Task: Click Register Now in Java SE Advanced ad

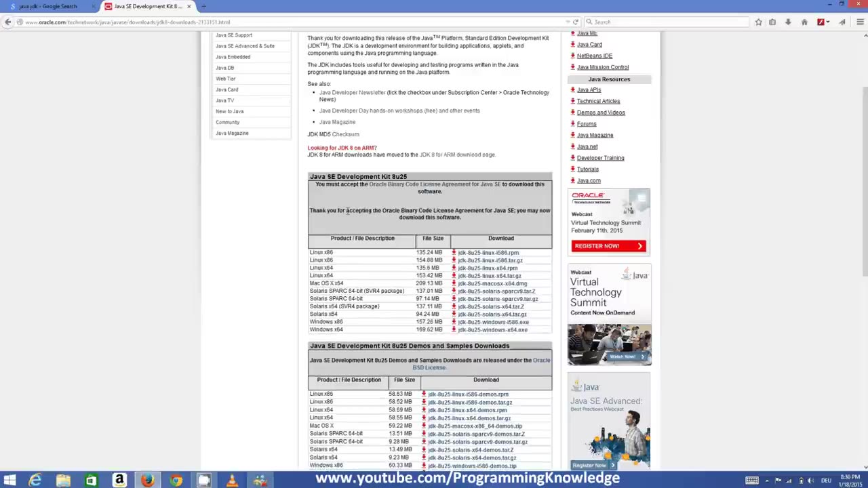Action: (593, 465)
